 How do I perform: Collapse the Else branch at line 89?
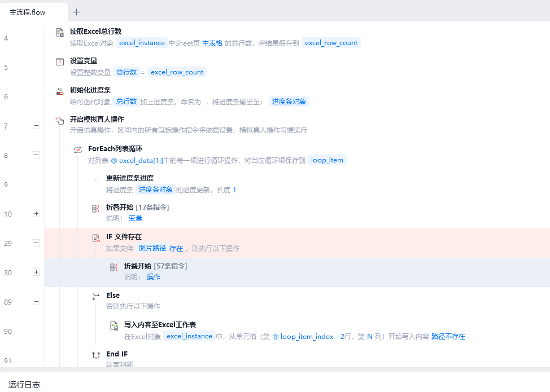point(36,302)
